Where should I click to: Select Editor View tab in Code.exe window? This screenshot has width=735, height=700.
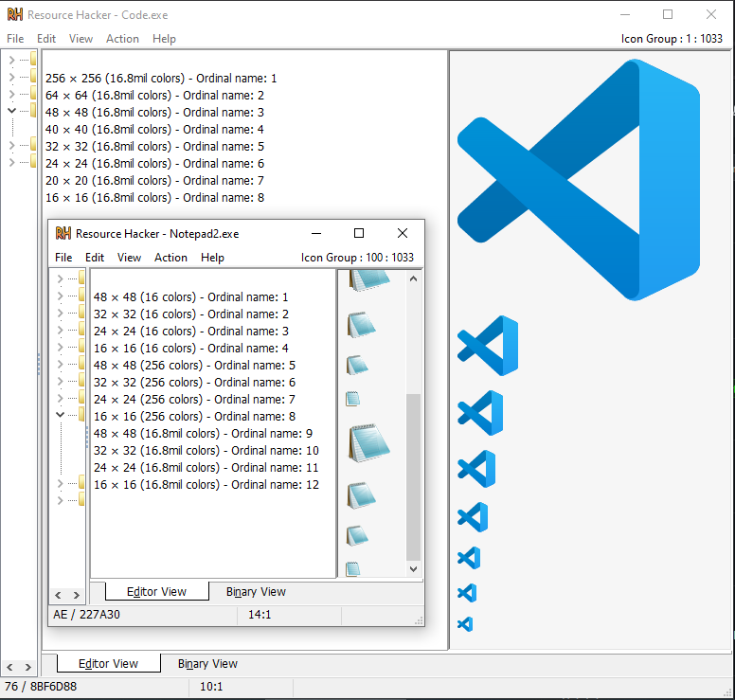109,664
